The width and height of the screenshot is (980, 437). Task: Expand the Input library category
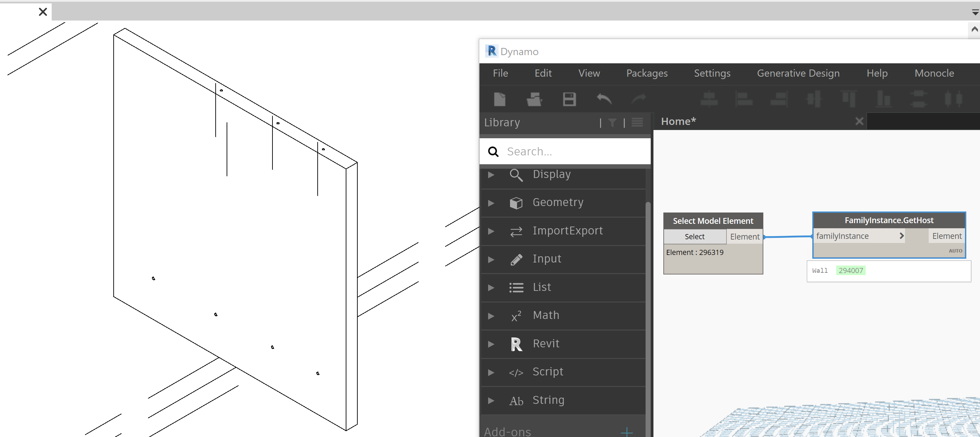[x=491, y=259]
